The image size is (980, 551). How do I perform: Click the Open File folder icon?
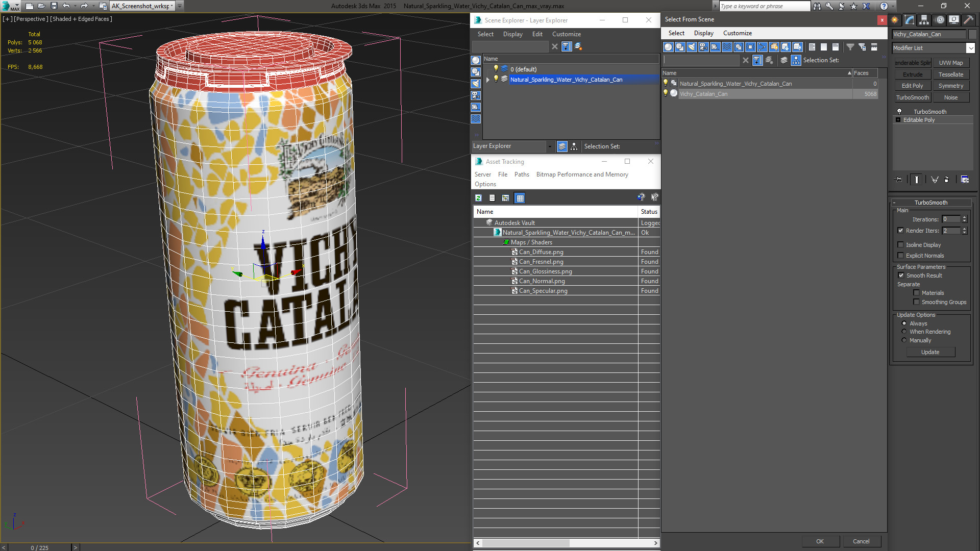click(x=41, y=6)
